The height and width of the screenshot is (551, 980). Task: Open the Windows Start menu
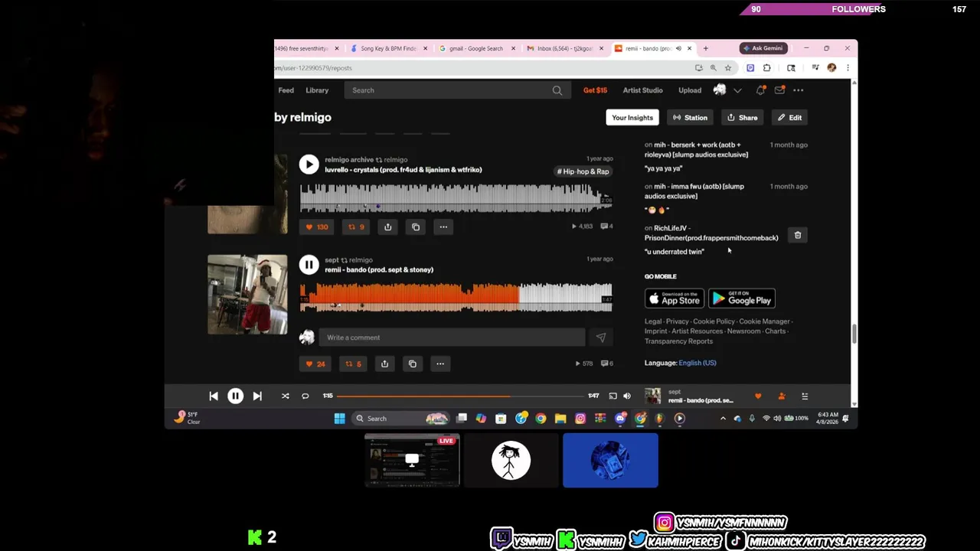tap(339, 418)
